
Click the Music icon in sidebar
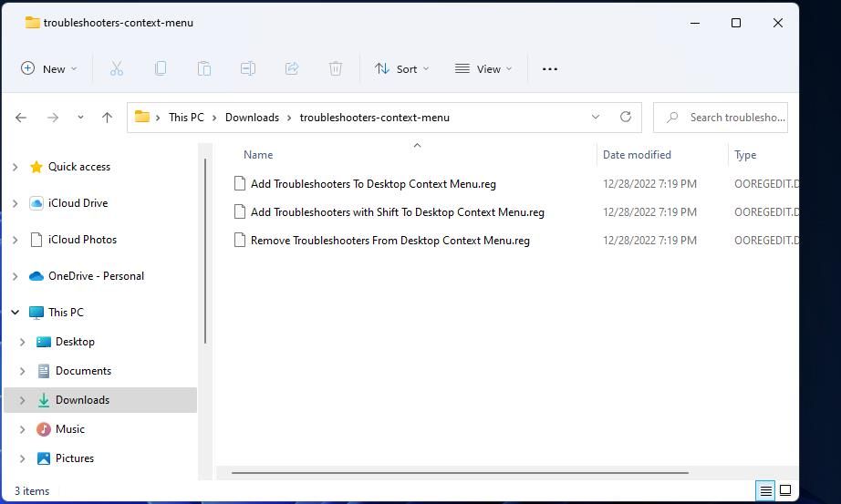tap(44, 429)
